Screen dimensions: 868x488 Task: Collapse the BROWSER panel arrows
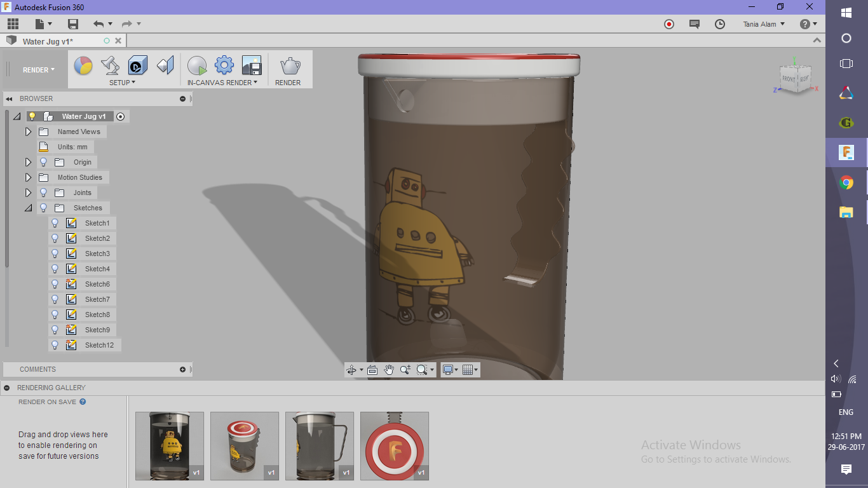coord(10,99)
